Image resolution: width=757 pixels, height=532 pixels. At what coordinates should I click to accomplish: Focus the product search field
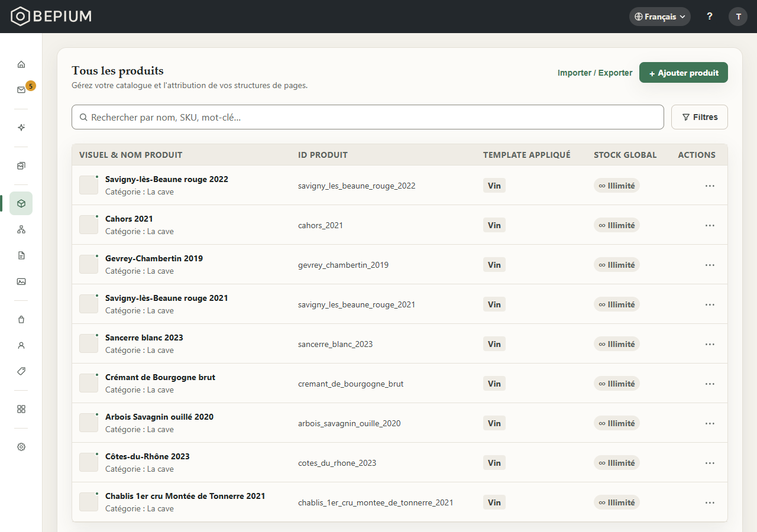tap(368, 117)
